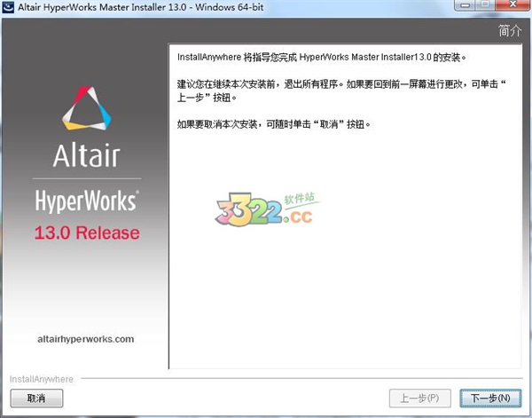This screenshot has width=532, height=418.
Task: Click the altairhyperworks.com text
Action: tap(86, 339)
